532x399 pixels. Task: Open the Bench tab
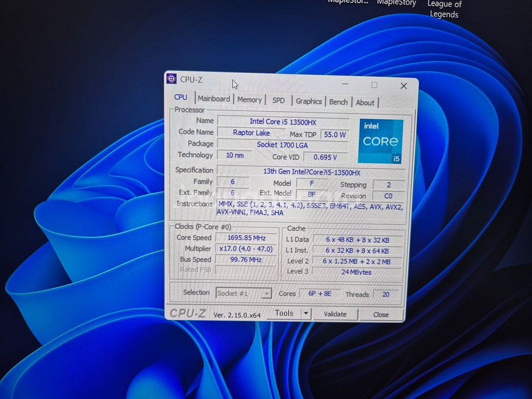point(338,102)
